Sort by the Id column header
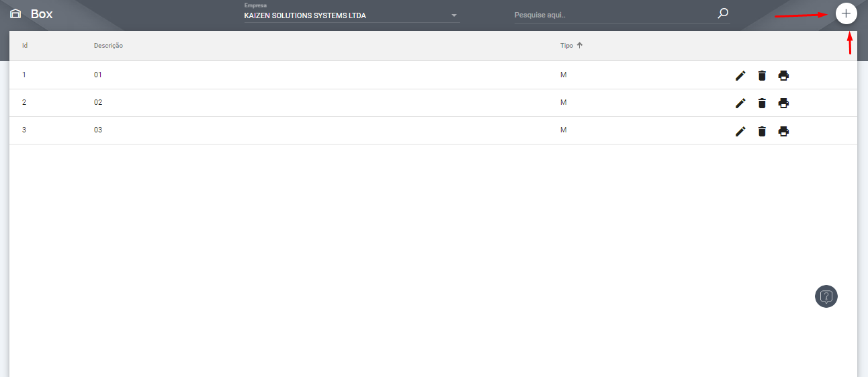This screenshot has width=868, height=377. pyautogui.click(x=25, y=46)
